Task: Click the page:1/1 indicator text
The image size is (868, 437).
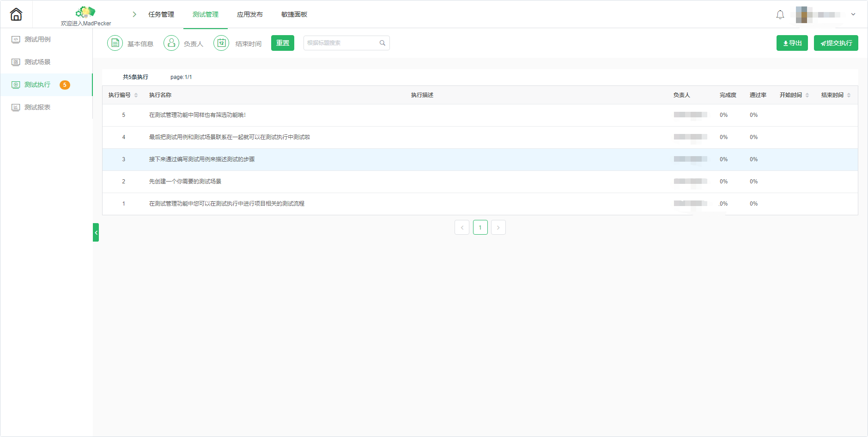Action: pos(181,77)
